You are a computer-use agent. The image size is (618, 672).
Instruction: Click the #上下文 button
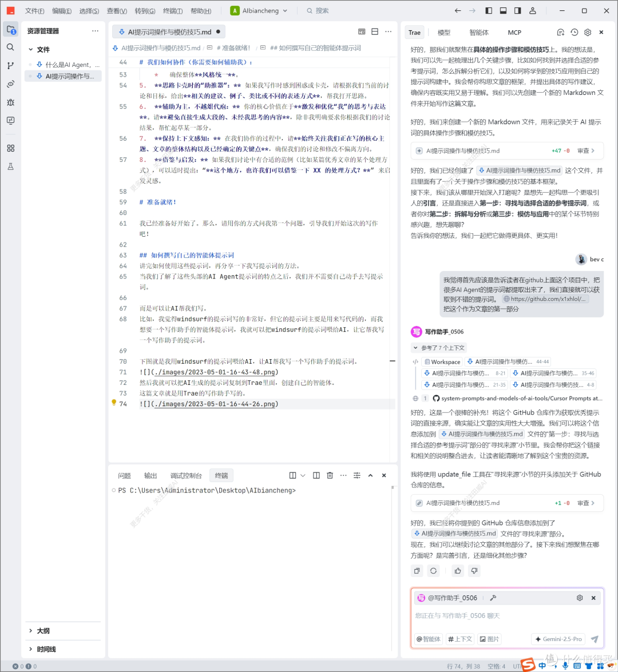(x=459, y=639)
